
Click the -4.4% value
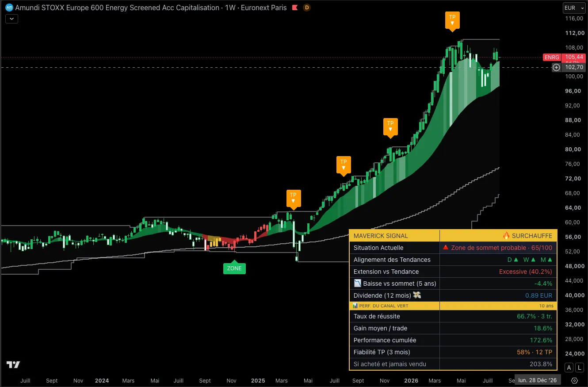pyautogui.click(x=543, y=284)
